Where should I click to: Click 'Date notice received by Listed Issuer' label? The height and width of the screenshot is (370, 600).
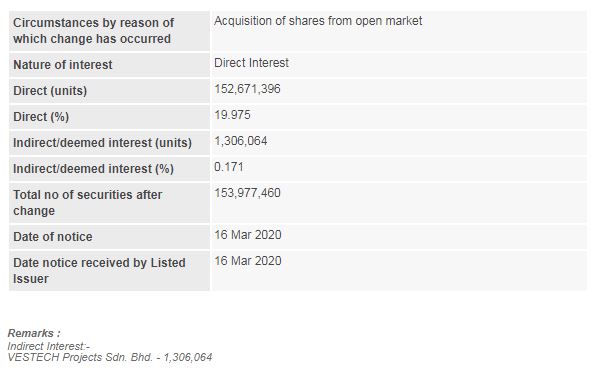[x=99, y=271]
